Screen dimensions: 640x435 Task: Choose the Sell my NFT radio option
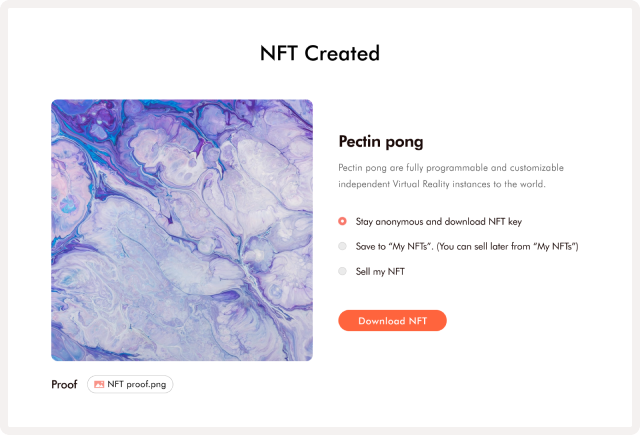click(342, 271)
